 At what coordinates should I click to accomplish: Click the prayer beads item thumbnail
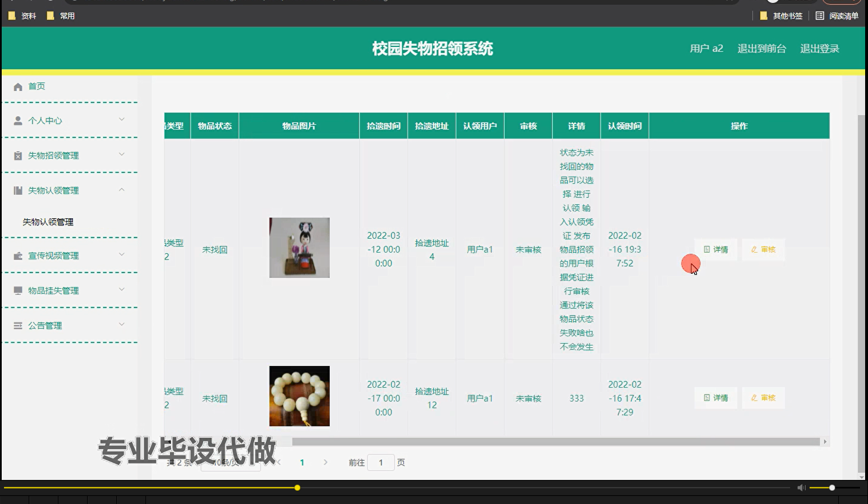[x=299, y=396]
